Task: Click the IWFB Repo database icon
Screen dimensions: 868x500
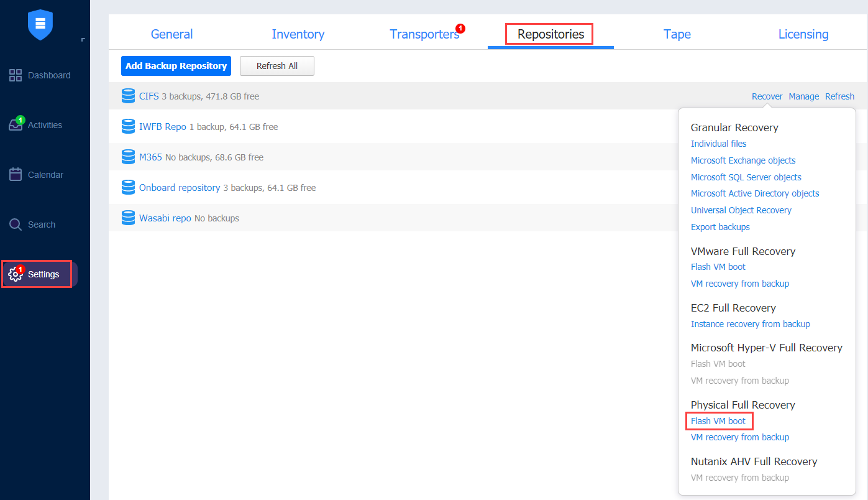Action: point(128,127)
